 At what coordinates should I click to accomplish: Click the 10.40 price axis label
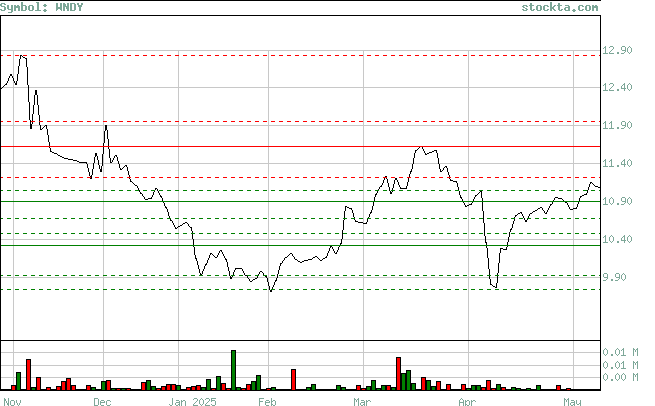coord(617,239)
